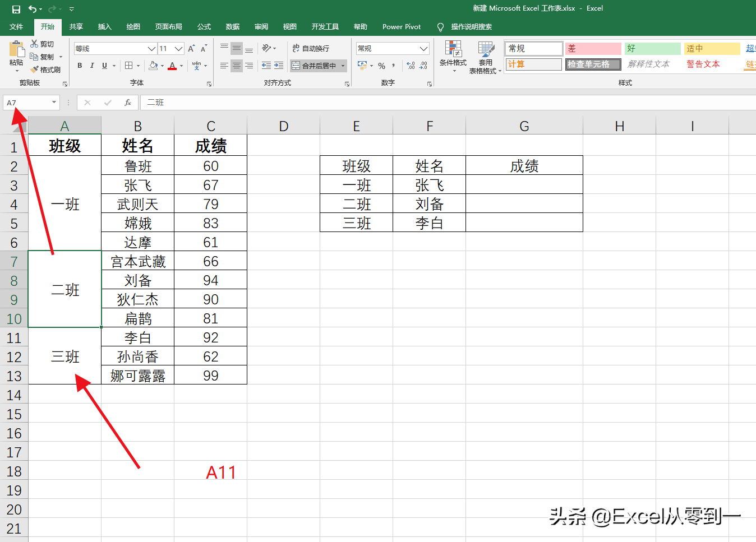Select the Format Painter (格式刷) brush
The height and width of the screenshot is (542, 756).
tap(35, 70)
